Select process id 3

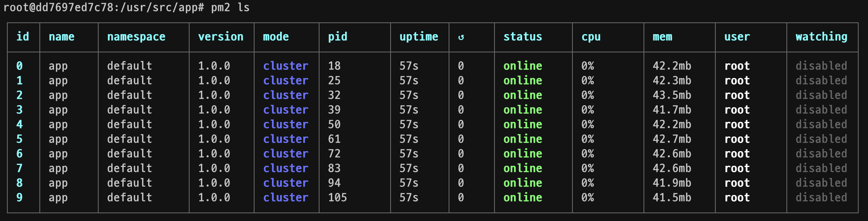point(19,110)
